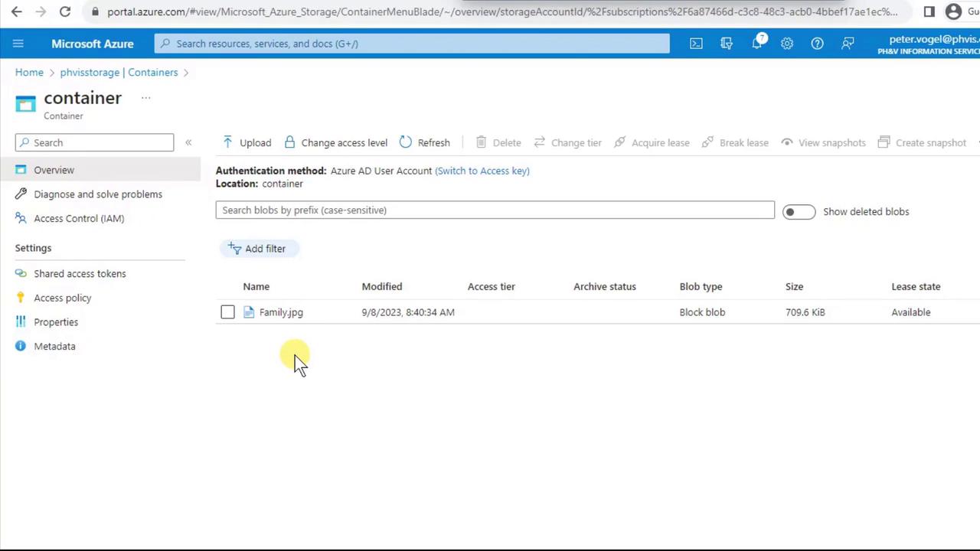Viewport: 980px width, 551px height.
Task: Click the Search blobs by prefix field
Action: (x=495, y=210)
